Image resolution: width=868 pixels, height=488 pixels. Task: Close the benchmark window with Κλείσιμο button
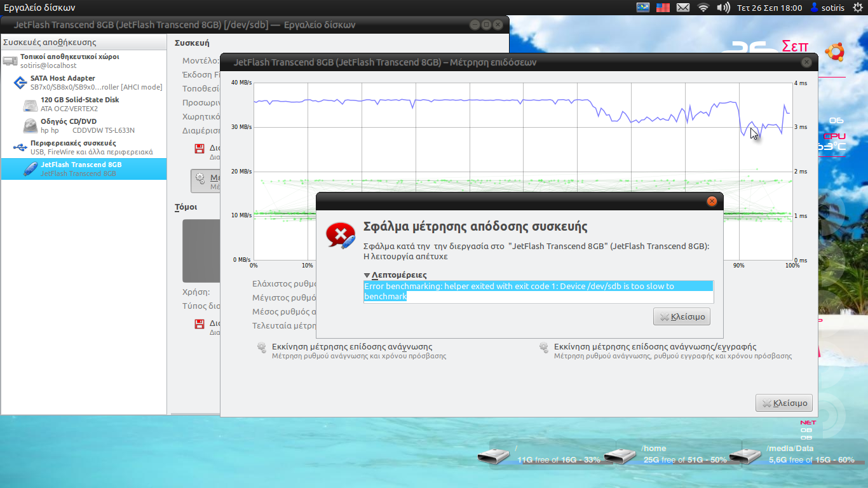click(783, 403)
